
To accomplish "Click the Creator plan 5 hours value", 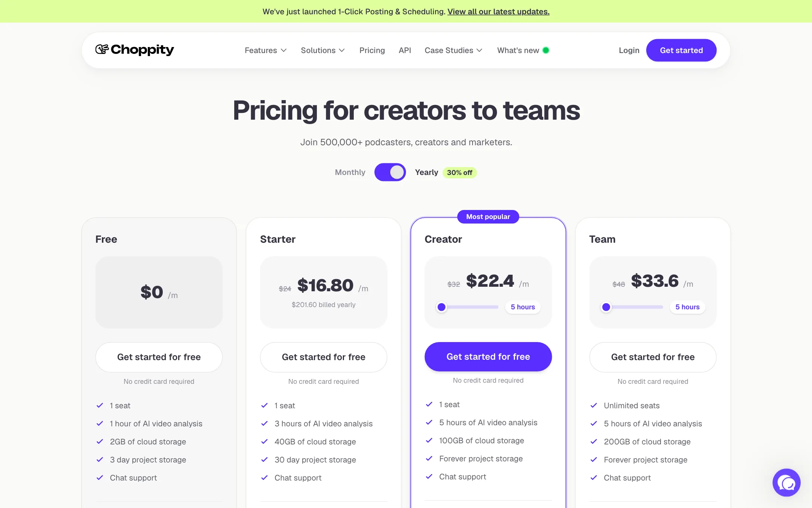I will 523,307.
